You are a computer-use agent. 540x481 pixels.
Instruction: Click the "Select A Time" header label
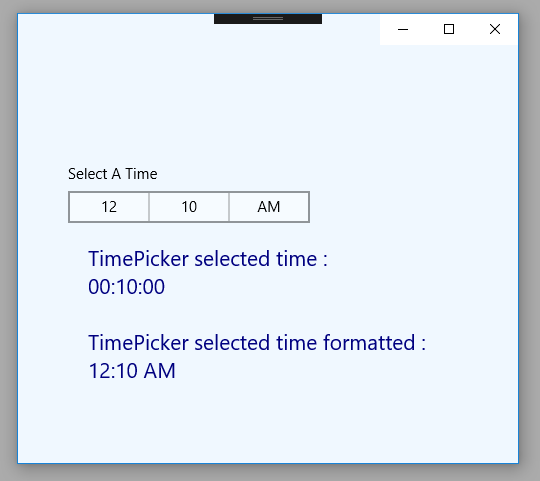(x=113, y=174)
